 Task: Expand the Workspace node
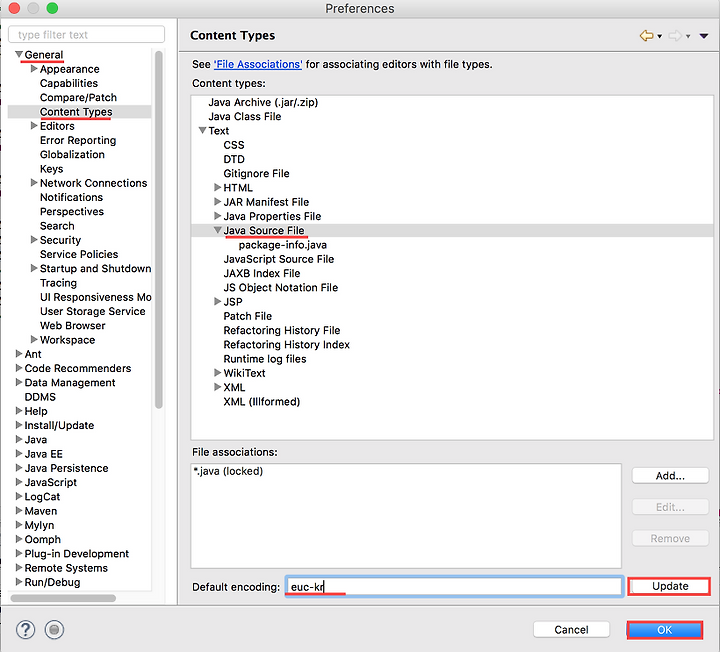click(34, 340)
